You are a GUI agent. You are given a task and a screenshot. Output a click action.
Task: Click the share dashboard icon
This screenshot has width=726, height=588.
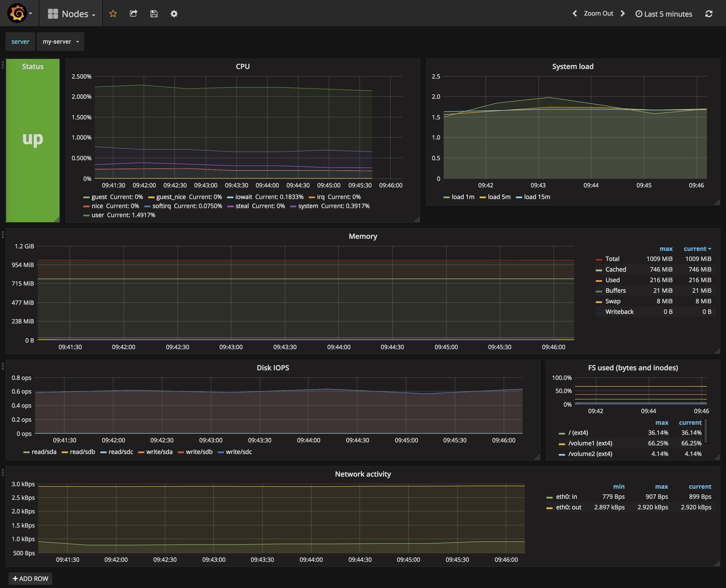[x=133, y=14]
